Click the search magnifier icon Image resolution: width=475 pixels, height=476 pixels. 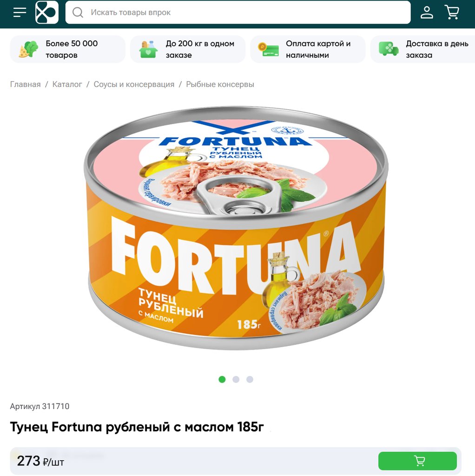tap(78, 13)
